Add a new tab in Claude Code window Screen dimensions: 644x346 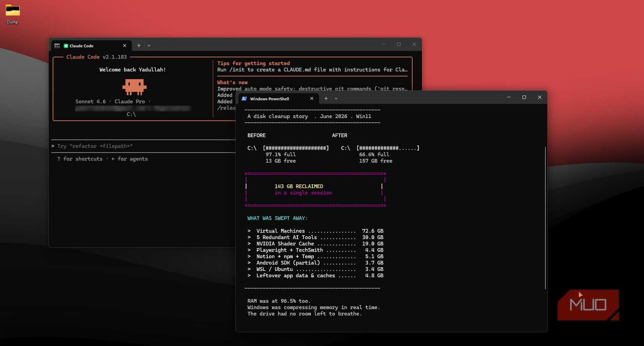coord(139,46)
